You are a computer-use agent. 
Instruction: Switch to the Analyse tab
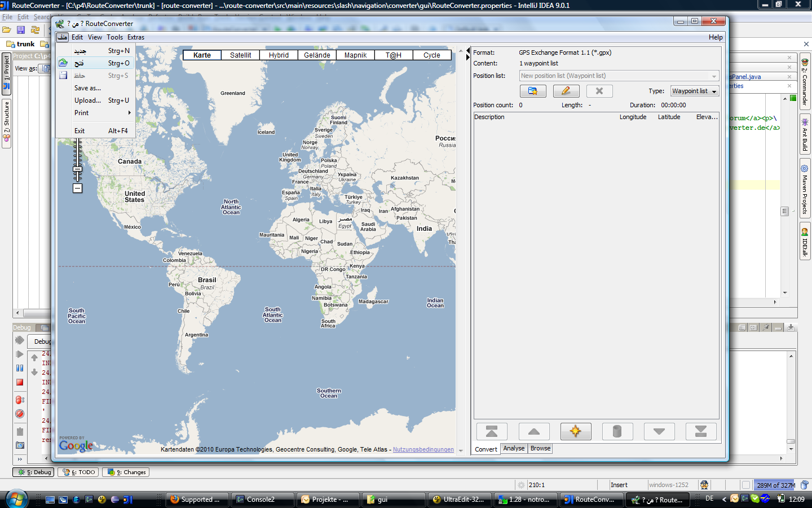[514, 449]
